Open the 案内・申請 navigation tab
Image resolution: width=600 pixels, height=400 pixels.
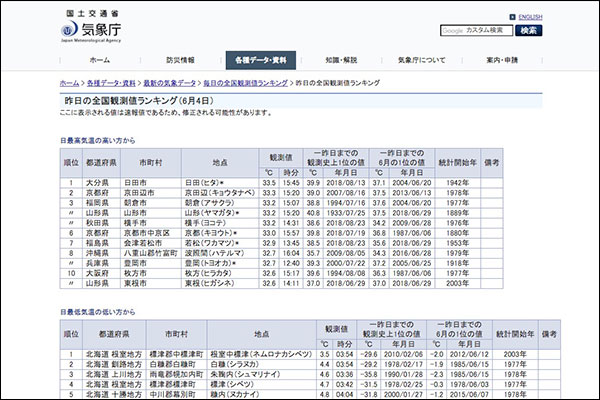(x=501, y=60)
